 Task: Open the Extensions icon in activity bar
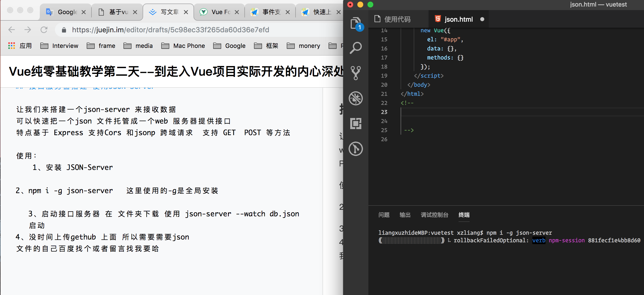(356, 123)
